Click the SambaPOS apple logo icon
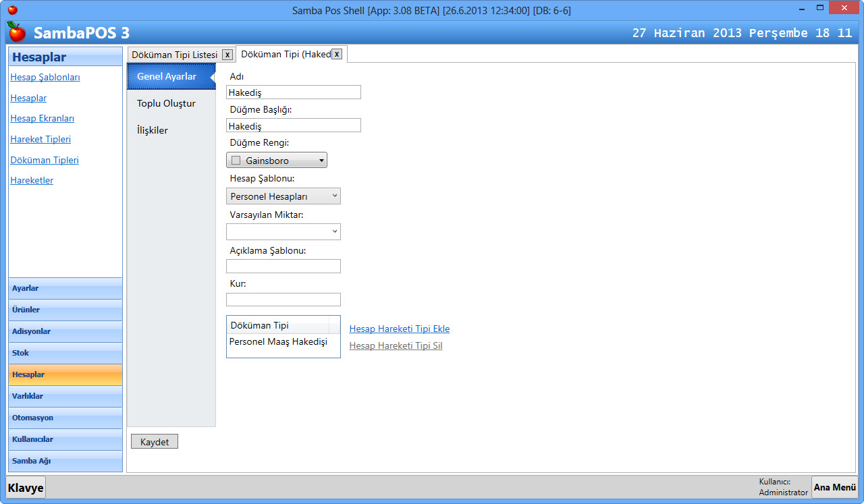 pos(17,32)
